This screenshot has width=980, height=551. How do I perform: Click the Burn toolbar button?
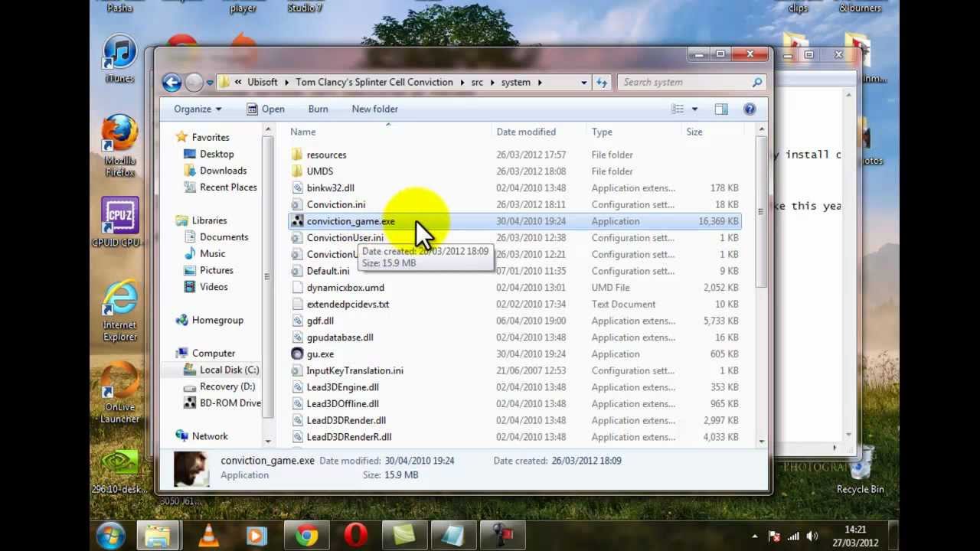[x=318, y=109]
